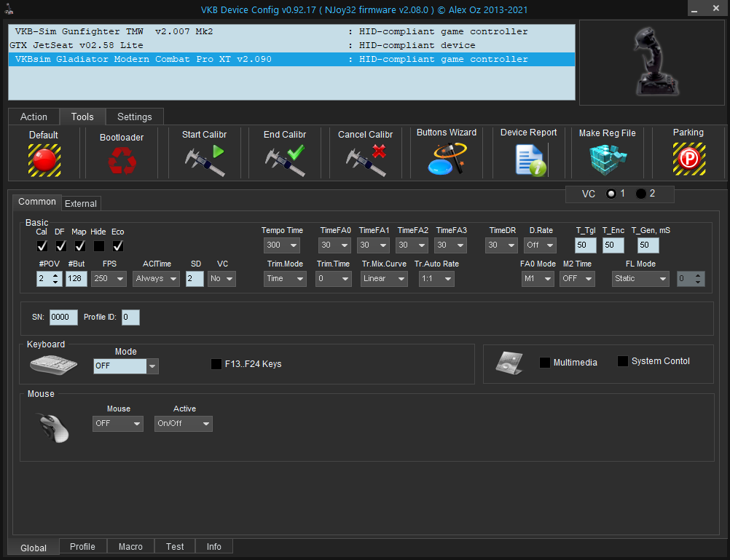Click the mouse icon in Mouse section
This screenshot has height=560, width=730.
tap(53, 427)
